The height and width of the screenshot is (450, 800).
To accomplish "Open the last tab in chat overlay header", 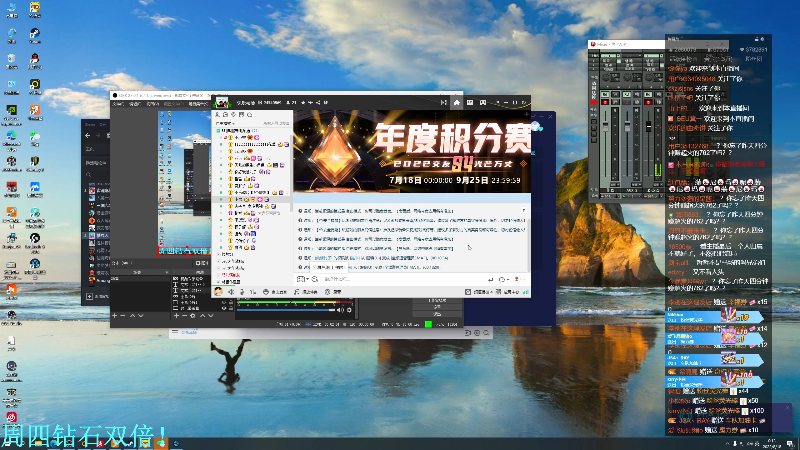I will tap(753, 59).
